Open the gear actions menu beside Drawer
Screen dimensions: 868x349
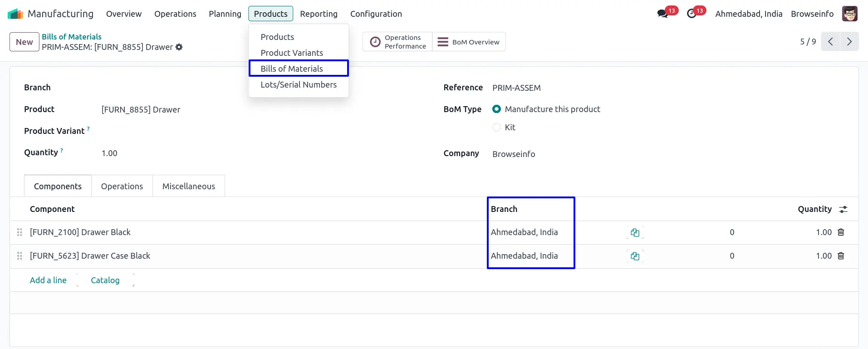coord(179,47)
